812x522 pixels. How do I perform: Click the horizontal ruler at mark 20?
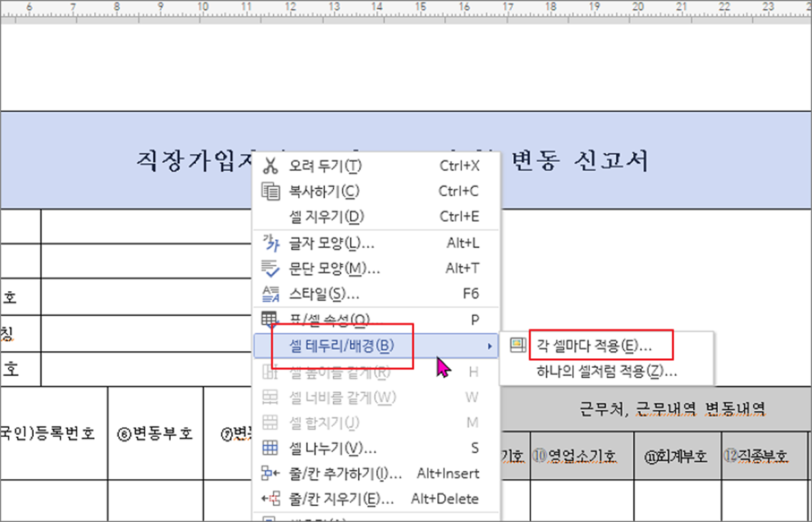tap(638, 7)
